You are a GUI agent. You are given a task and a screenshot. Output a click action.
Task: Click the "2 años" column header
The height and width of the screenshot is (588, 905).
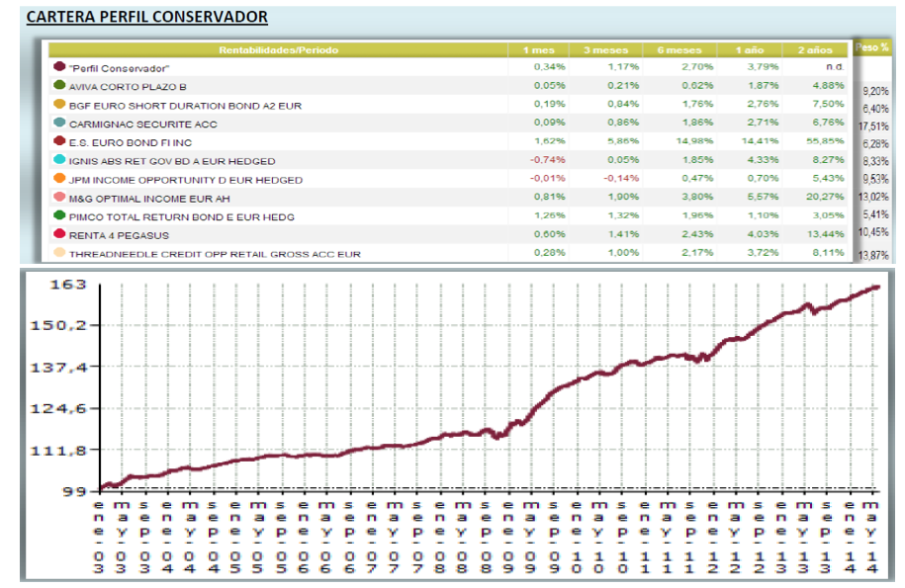coord(815,50)
